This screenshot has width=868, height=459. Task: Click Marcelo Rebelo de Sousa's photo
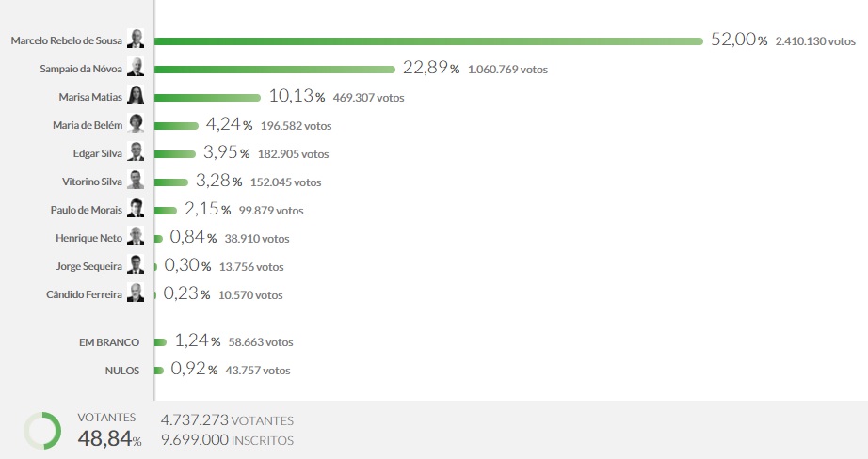(x=137, y=40)
